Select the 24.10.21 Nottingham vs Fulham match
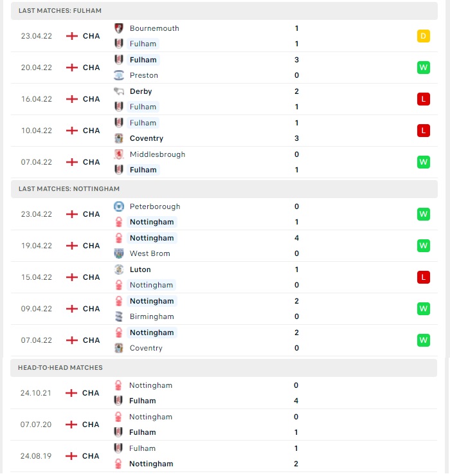The height and width of the screenshot is (476, 450). pyautogui.click(x=224, y=393)
